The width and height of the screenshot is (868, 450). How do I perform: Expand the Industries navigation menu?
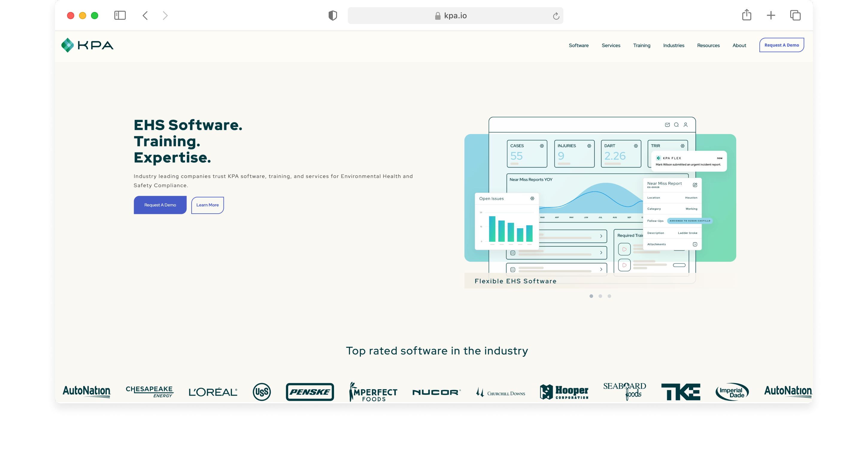pos(673,45)
